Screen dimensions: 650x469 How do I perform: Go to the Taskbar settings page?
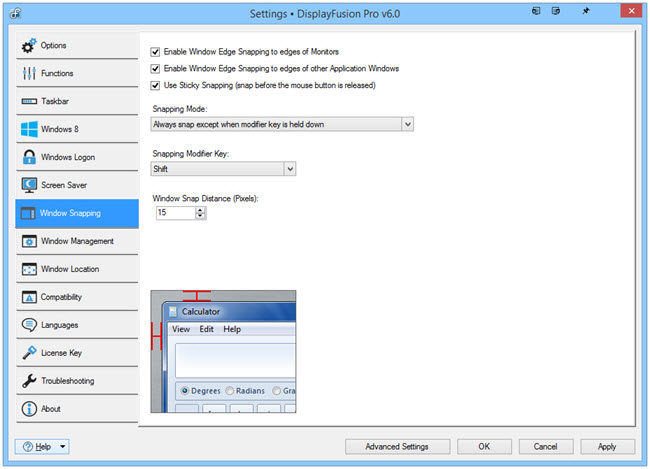pyautogui.click(x=77, y=101)
